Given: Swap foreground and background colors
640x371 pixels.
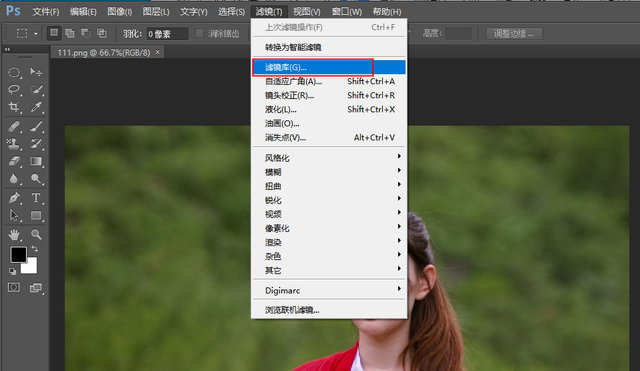Looking at the screenshot, I should [35, 249].
